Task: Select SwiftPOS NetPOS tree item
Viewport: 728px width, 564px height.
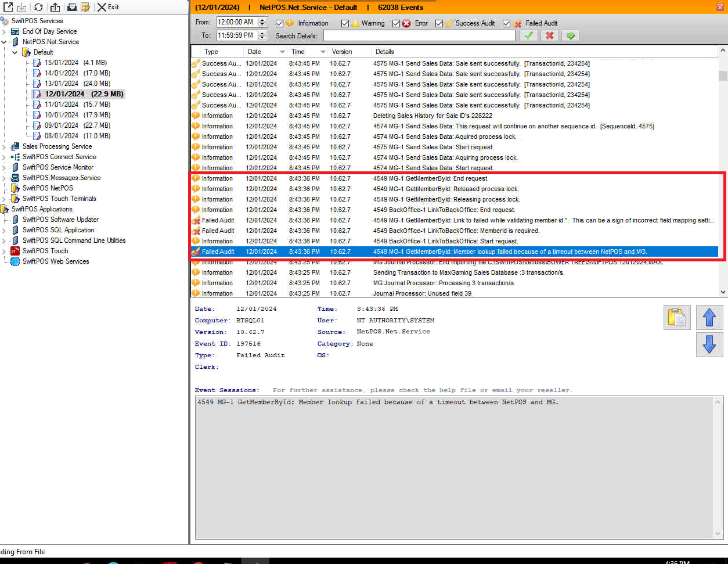Action: coord(48,188)
